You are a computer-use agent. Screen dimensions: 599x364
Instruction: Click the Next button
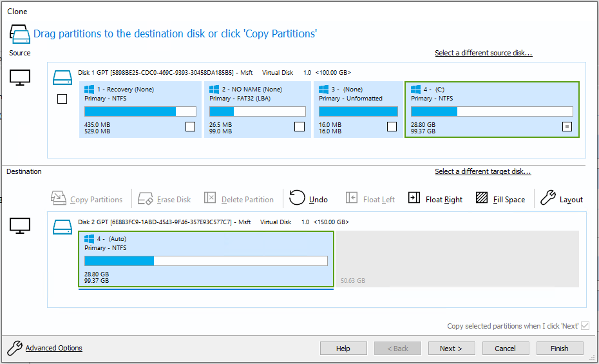click(452, 349)
